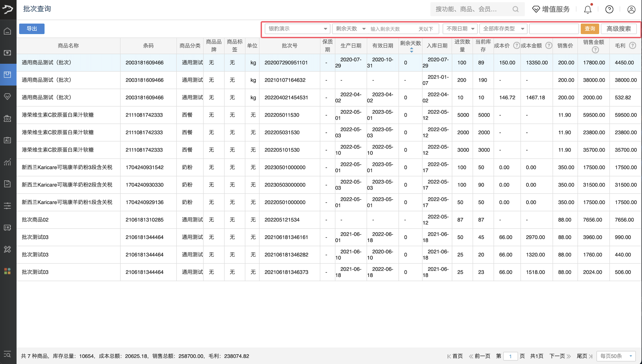Click the 批次号 column header
Viewport: 642px width, 364px height.
coord(290,45)
